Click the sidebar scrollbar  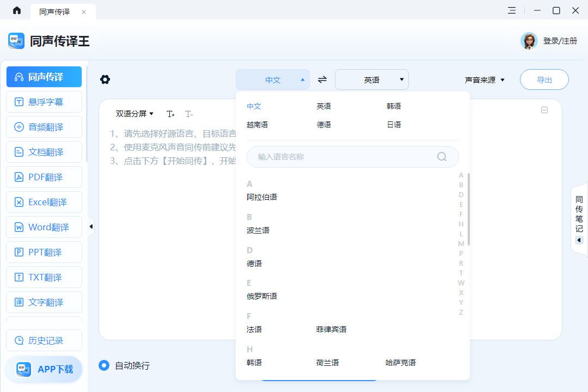pos(87,114)
